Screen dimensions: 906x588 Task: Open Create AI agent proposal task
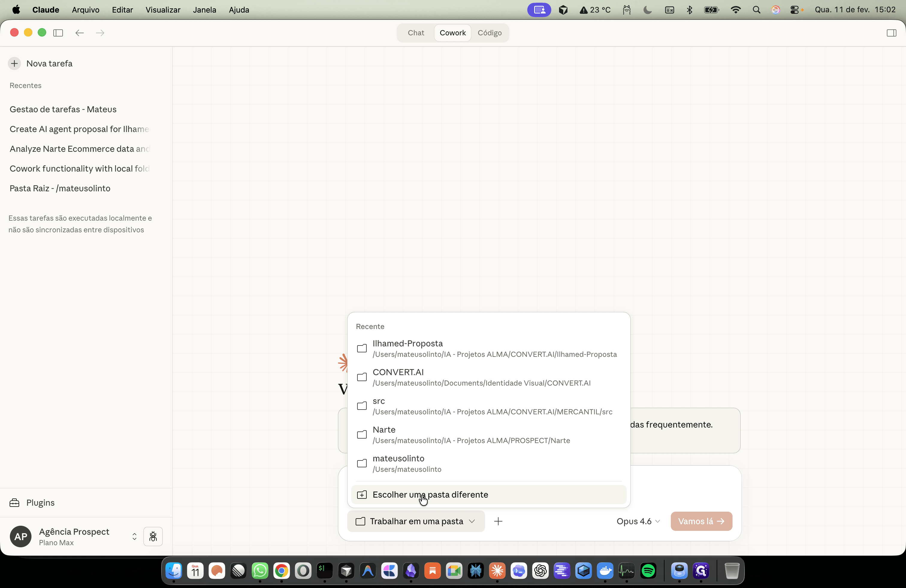coord(79,129)
